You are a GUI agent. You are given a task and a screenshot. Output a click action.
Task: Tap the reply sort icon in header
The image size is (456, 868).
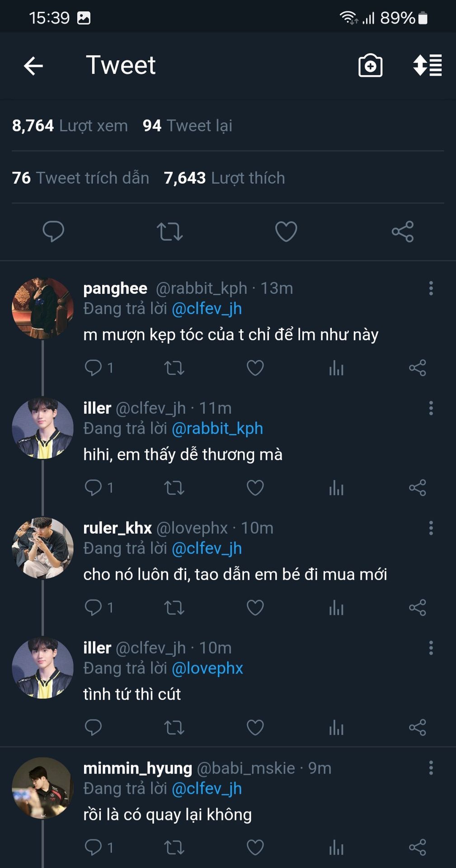pyautogui.click(x=427, y=66)
